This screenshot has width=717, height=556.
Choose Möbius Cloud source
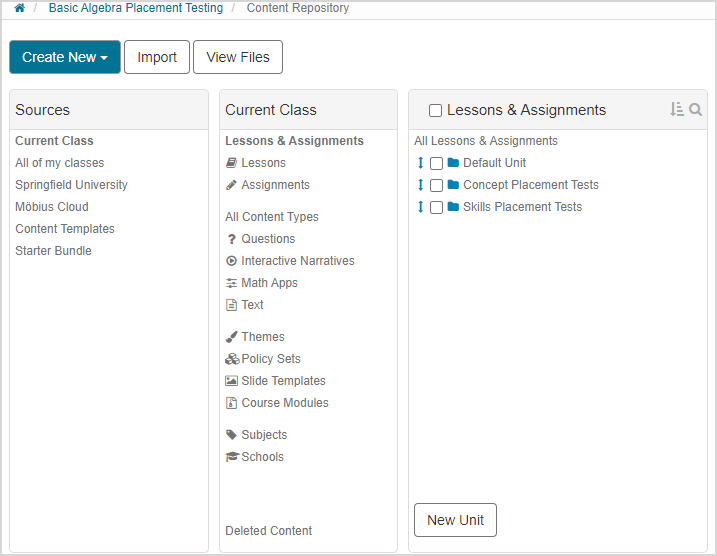pos(52,207)
